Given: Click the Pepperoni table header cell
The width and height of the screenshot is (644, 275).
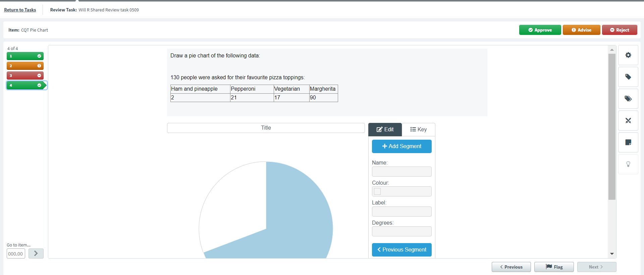Looking at the screenshot, I should click(252, 89).
